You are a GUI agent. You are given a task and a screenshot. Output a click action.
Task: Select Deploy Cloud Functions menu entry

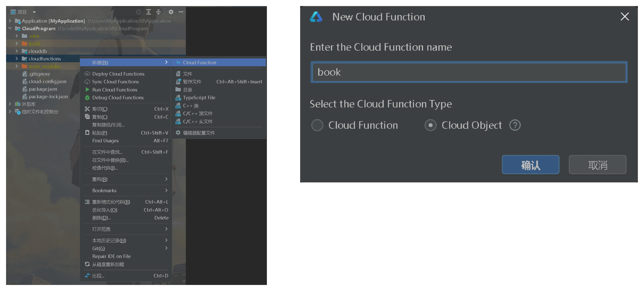[118, 74]
